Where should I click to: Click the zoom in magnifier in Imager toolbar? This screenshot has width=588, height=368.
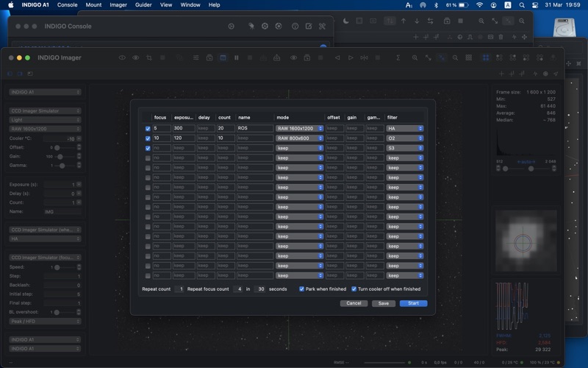click(x=415, y=57)
